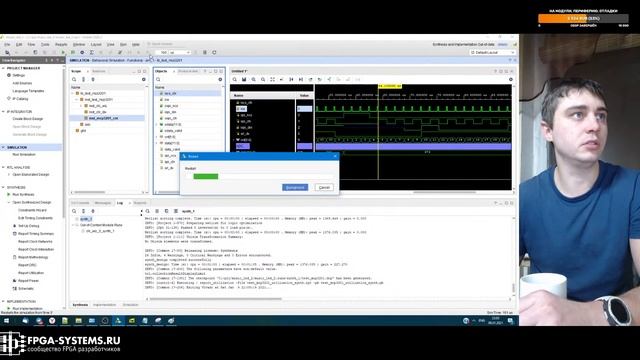Select the Implementation log tab
640x360 pixels.
[104, 305]
